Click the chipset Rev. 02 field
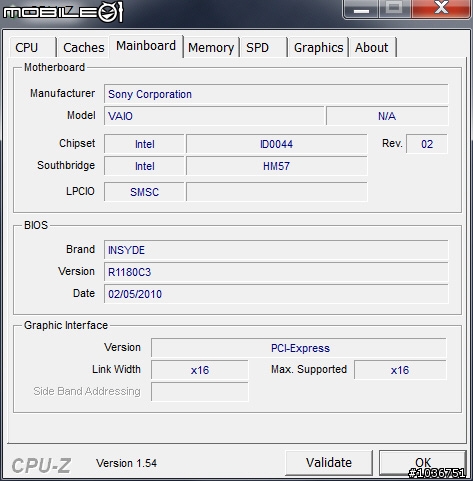This screenshot has width=473, height=481. coord(427,144)
